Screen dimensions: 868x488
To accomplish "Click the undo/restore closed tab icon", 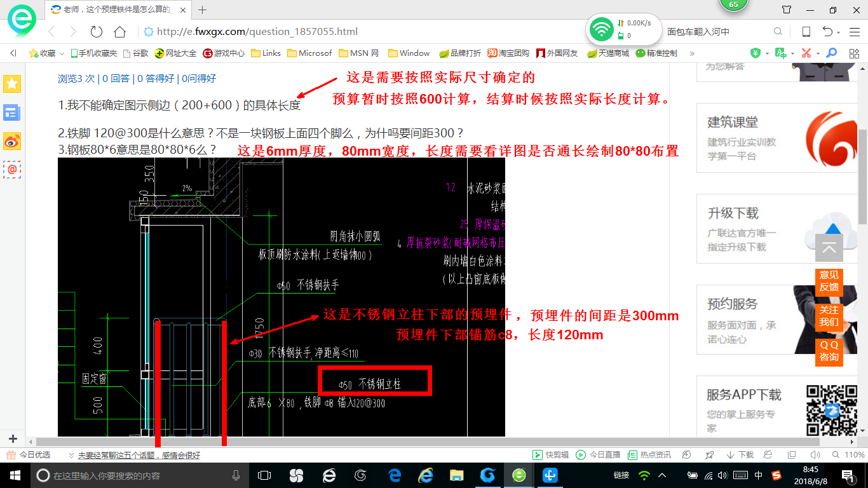I will (827, 32).
